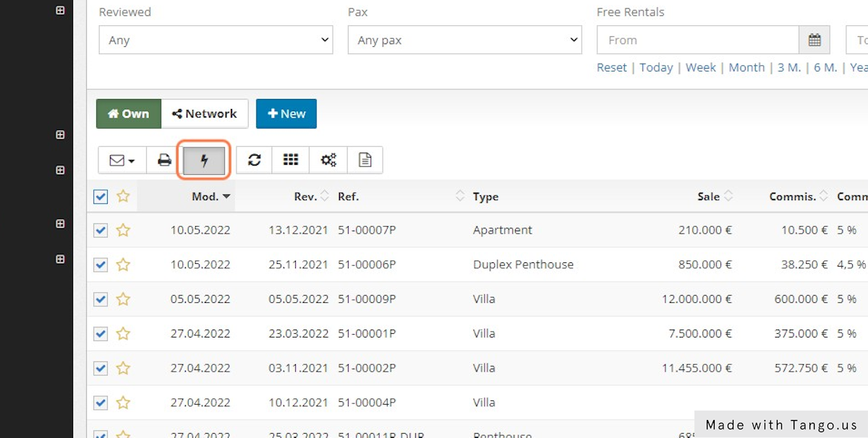The image size is (868, 438).
Task: Open the Pax dropdown showing Any pax
Action: (464, 40)
